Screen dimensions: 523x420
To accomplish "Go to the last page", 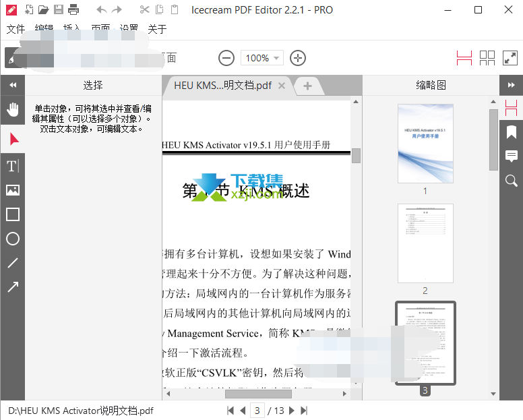I will (304, 411).
